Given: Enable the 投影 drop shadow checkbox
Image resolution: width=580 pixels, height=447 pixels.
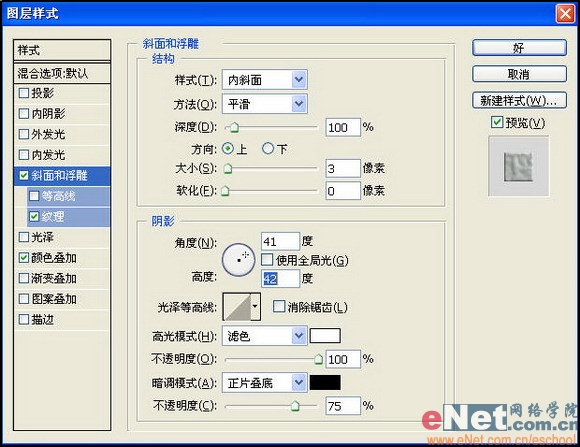Looking at the screenshot, I should (24, 93).
